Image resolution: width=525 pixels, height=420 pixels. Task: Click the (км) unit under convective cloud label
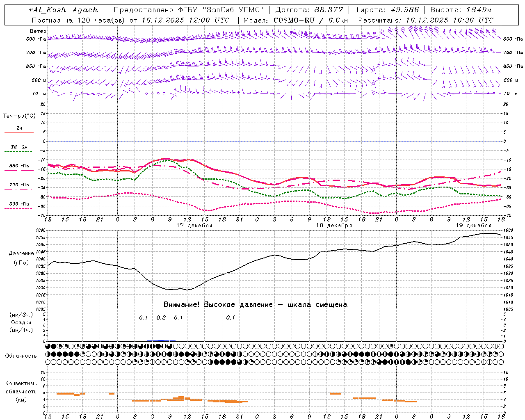(x=21, y=399)
